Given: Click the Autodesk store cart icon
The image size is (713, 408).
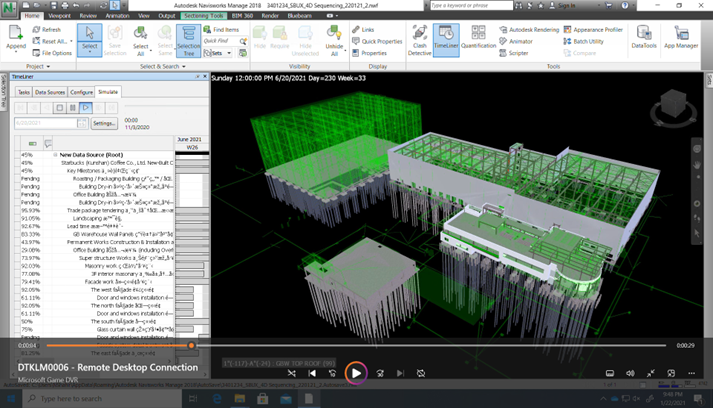Looking at the screenshot, I should click(x=609, y=5).
